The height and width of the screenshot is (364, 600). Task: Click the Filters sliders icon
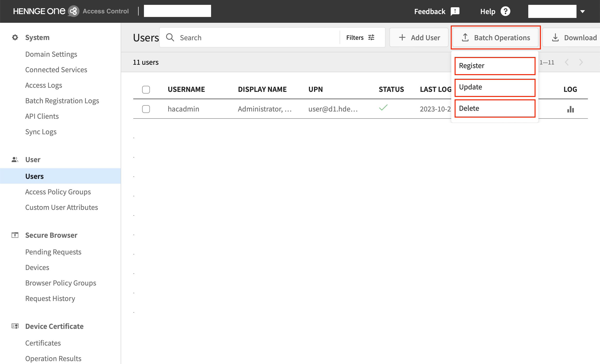pyautogui.click(x=371, y=37)
